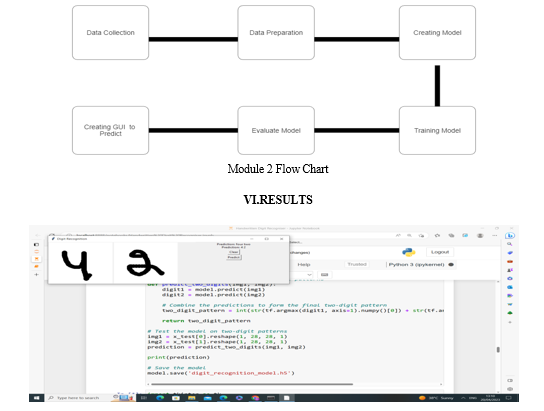Open the Outlook icon in the Edge sidebar

point(510,287)
